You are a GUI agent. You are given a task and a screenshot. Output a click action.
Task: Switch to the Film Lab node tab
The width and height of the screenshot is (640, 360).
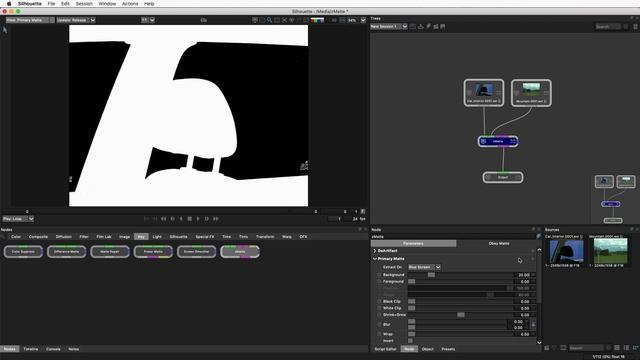click(x=104, y=237)
